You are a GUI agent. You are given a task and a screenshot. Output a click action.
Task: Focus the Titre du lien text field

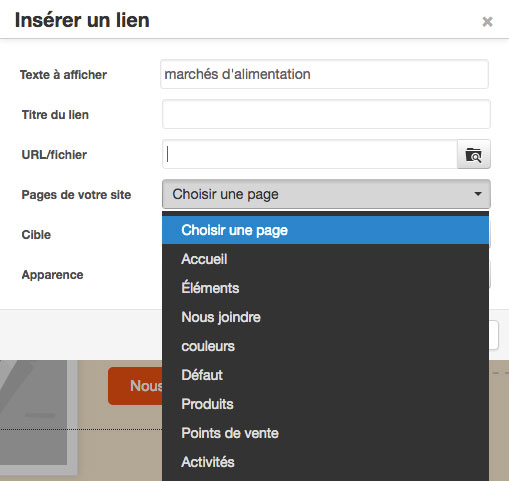(326, 114)
